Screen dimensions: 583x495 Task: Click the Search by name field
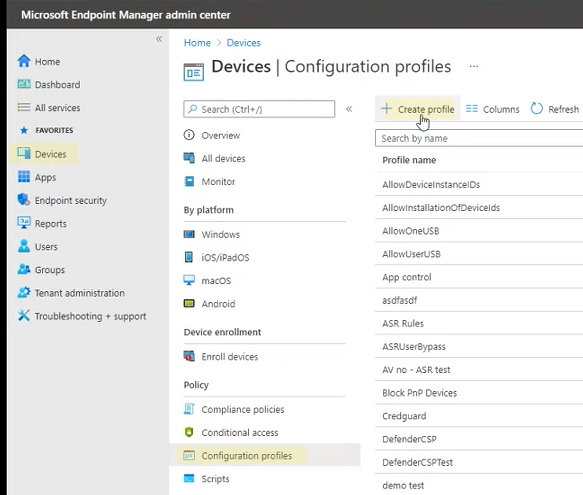[479, 138]
